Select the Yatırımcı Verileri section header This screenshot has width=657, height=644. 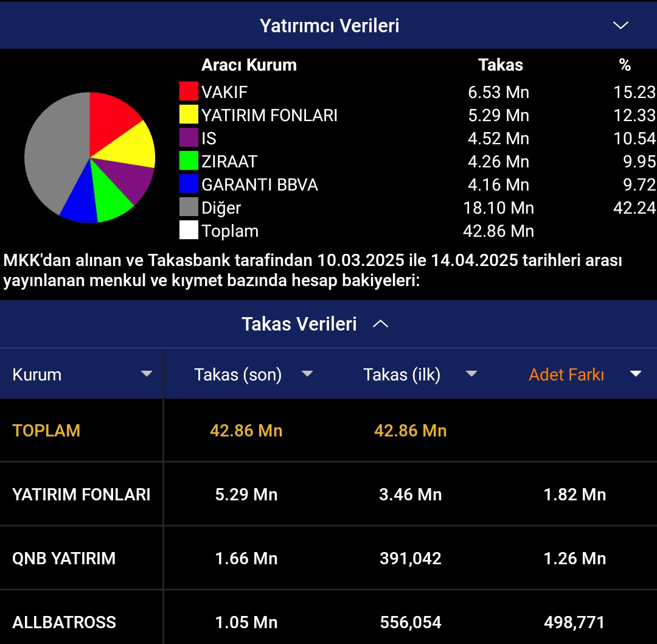(328, 25)
